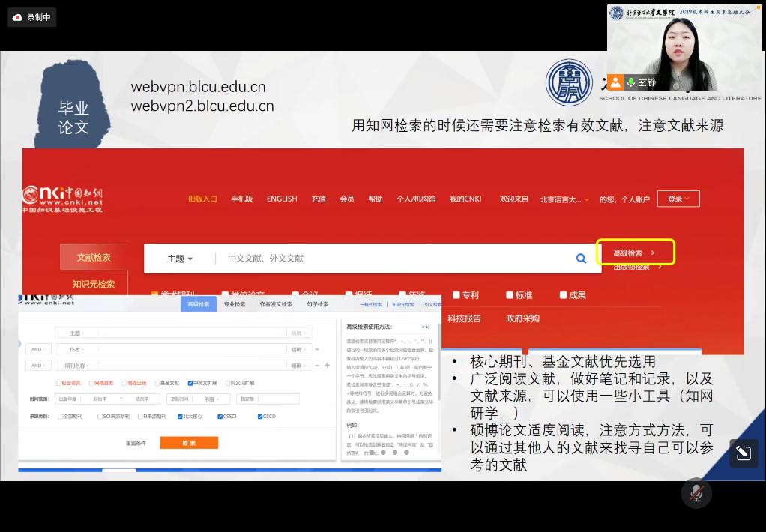Switch to the 专业检索 tab
This screenshot has height=532, width=766.
tap(235, 304)
